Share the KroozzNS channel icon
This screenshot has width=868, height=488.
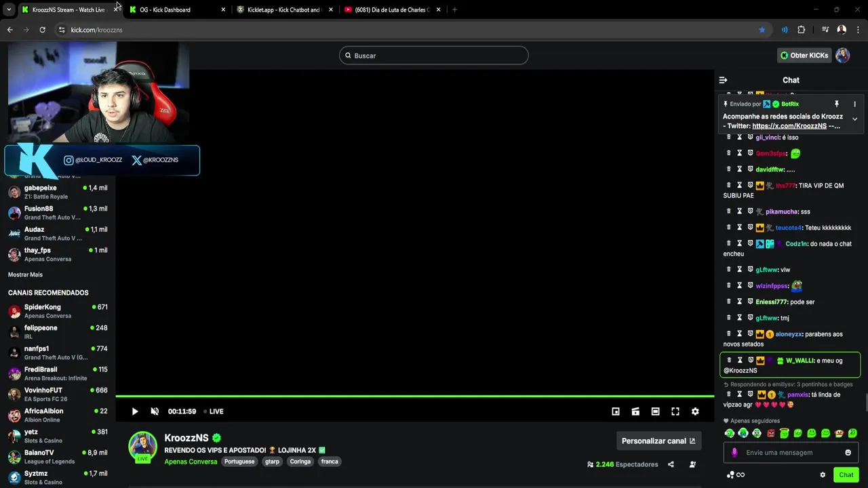671,464
